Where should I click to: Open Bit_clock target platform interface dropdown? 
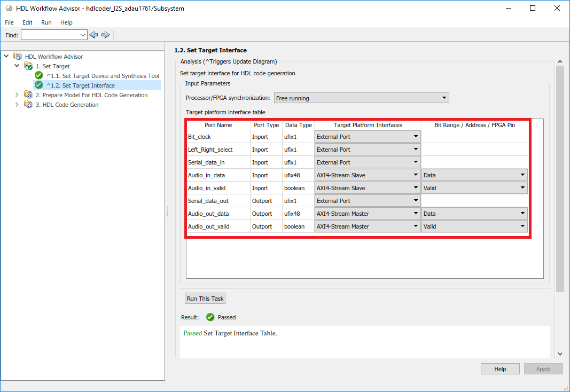pos(368,137)
